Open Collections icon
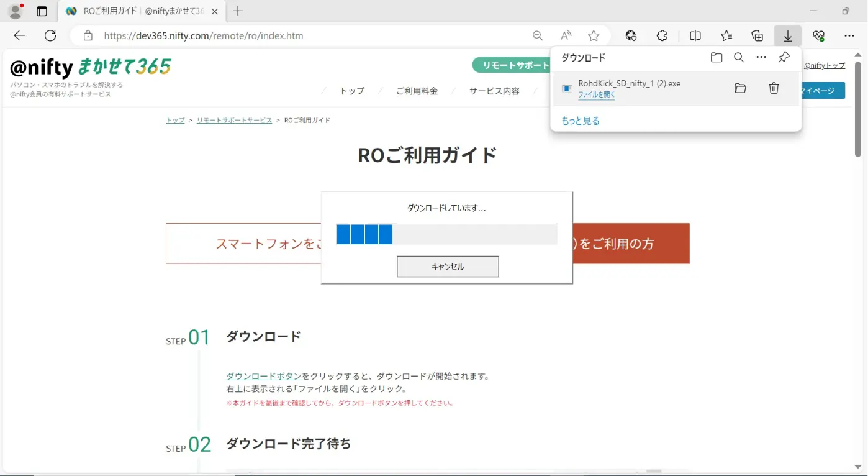868x476 pixels. tap(757, 35)
